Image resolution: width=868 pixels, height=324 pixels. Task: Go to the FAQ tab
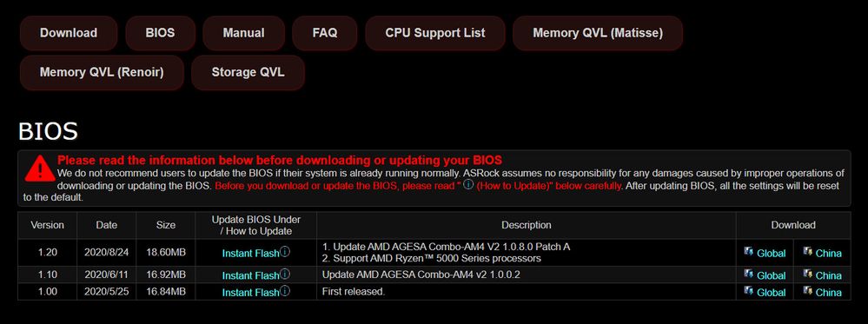[x=325, y=33]
